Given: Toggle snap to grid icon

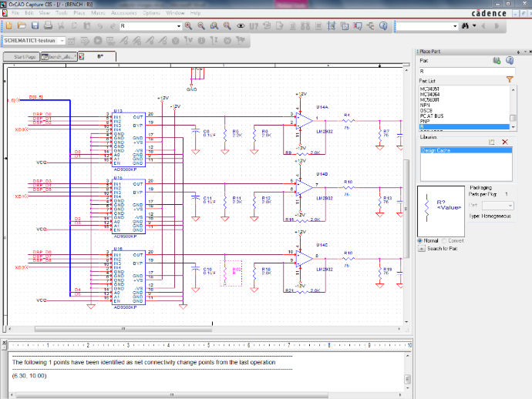Looking at the screenshot, I should [331, 25].
